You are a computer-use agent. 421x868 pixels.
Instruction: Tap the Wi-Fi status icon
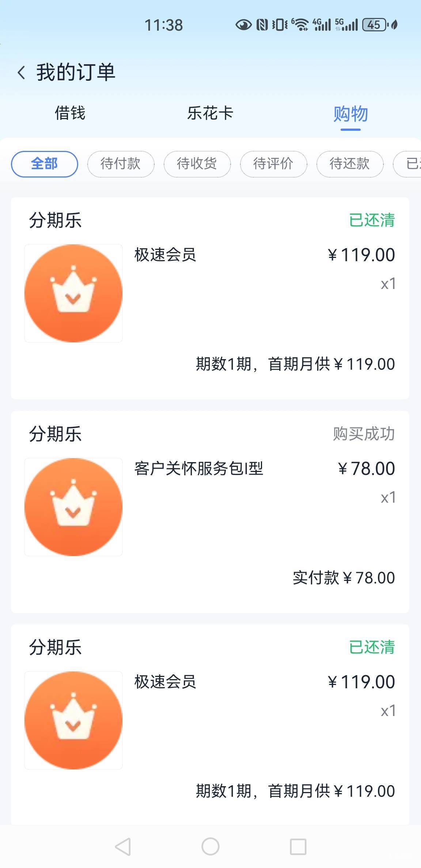(301, 25)
